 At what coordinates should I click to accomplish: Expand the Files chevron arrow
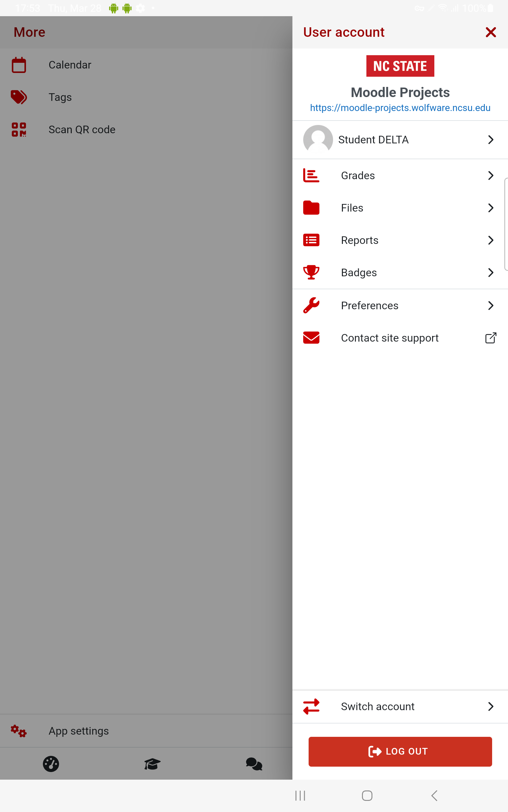[x=491, y=208]
